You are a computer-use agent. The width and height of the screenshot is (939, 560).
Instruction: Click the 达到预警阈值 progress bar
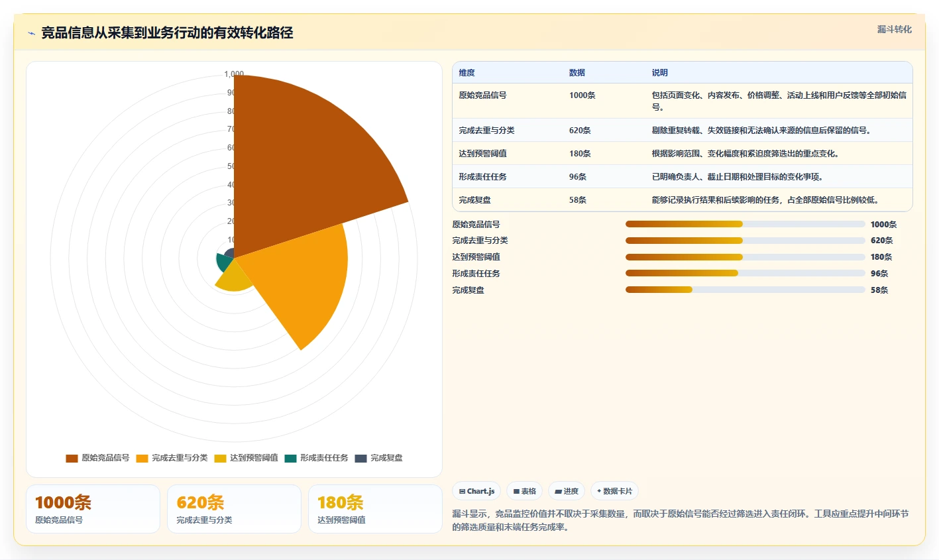tap(746, 257)
